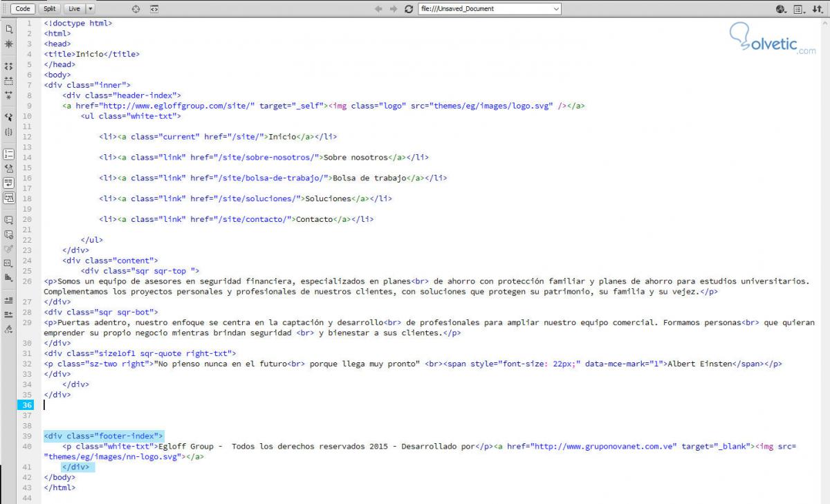Refresh the document view
This screenshot has width=830, height=504.
coord(409,9)
